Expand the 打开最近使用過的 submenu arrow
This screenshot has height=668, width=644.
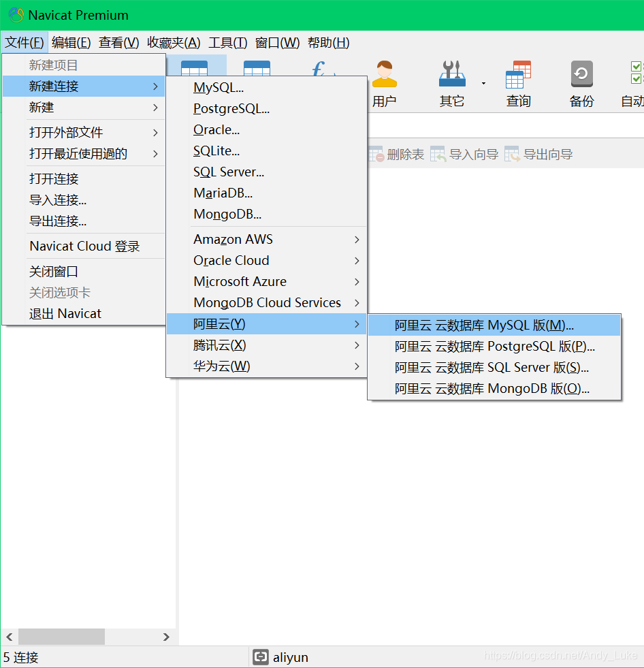pyautogui.click(x=155, y=154)
